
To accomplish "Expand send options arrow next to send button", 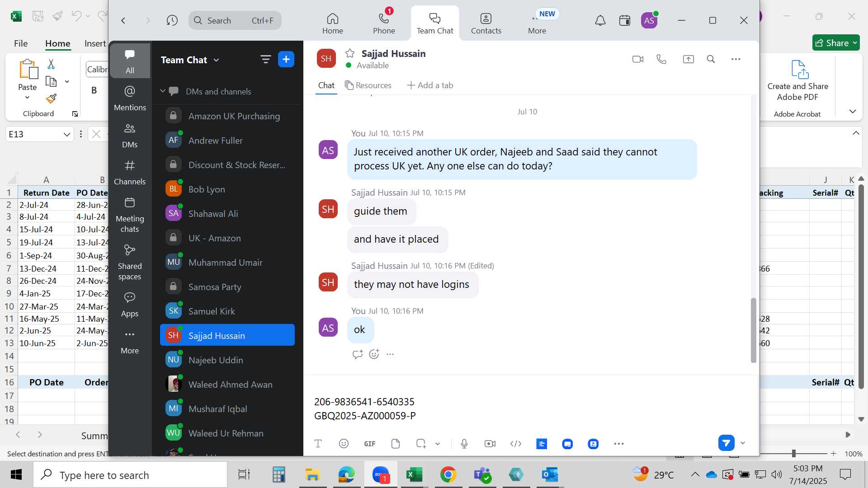I will 742,443.
